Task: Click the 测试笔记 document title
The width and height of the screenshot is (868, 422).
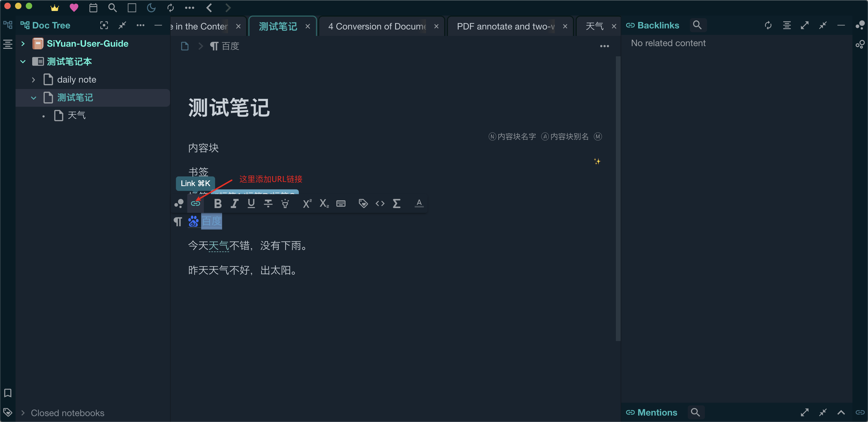Action: 229,108
